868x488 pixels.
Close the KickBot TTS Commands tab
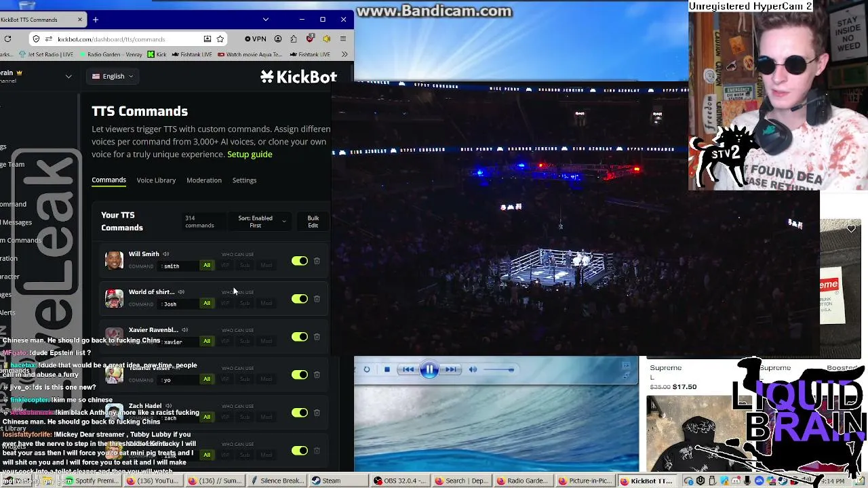tap(79, 20)
